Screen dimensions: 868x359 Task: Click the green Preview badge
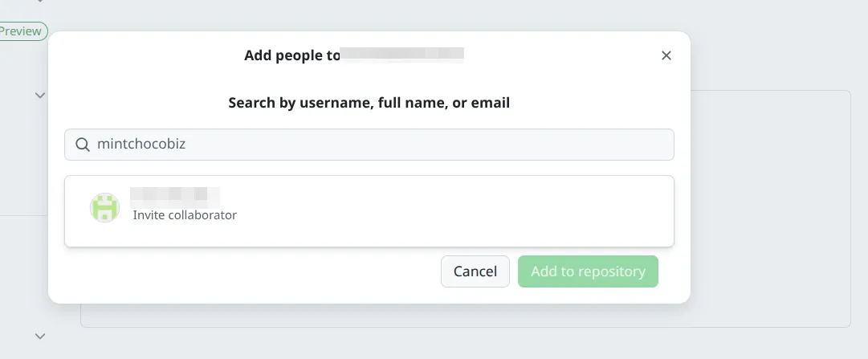tap(21, 31)
